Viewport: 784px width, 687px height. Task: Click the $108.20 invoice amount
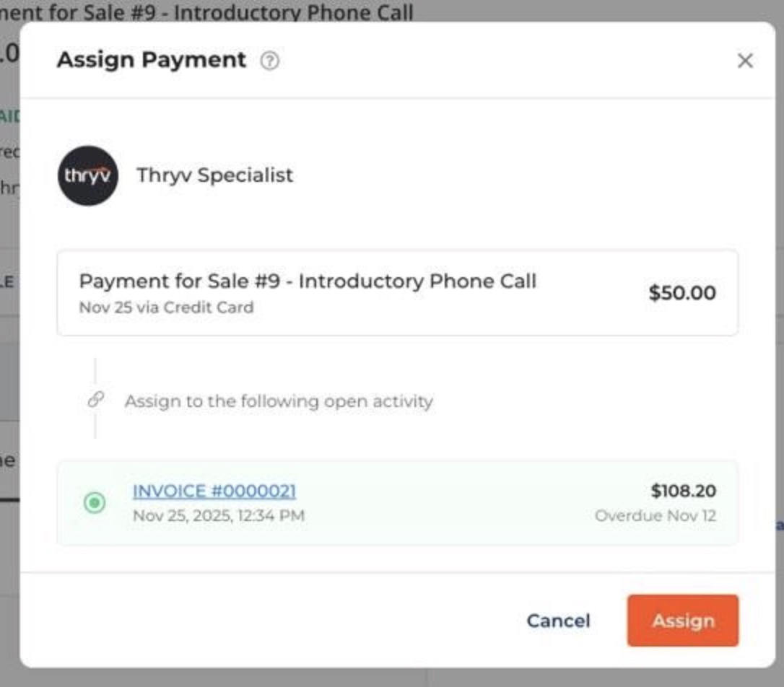click(683, 491)
